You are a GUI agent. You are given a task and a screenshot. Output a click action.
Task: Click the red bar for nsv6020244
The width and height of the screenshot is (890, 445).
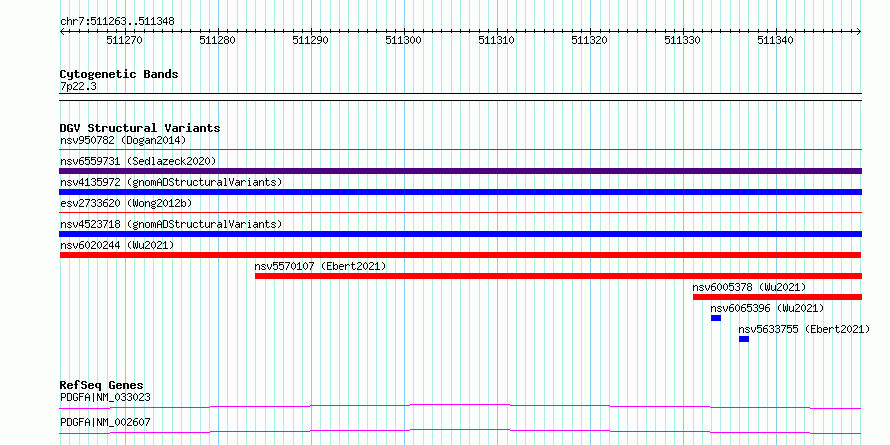[461, 255]
